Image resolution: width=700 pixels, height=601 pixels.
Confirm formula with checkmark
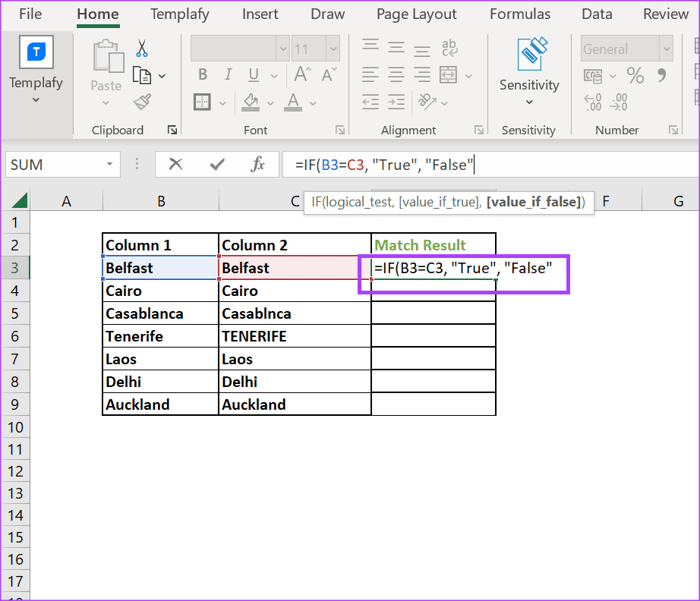[x=217, y=165]
